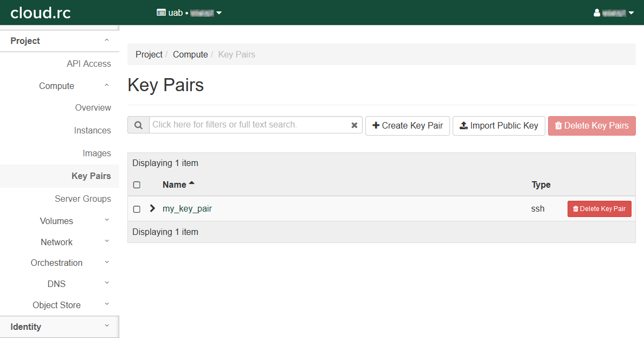Check the my_key_pair row checkbox

coord(137,209)
